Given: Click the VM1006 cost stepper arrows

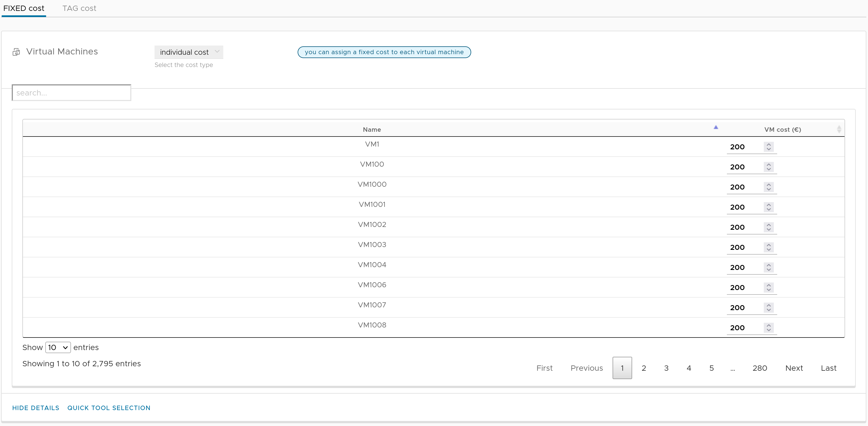Looking at the screenshot, I should (769, 288).
